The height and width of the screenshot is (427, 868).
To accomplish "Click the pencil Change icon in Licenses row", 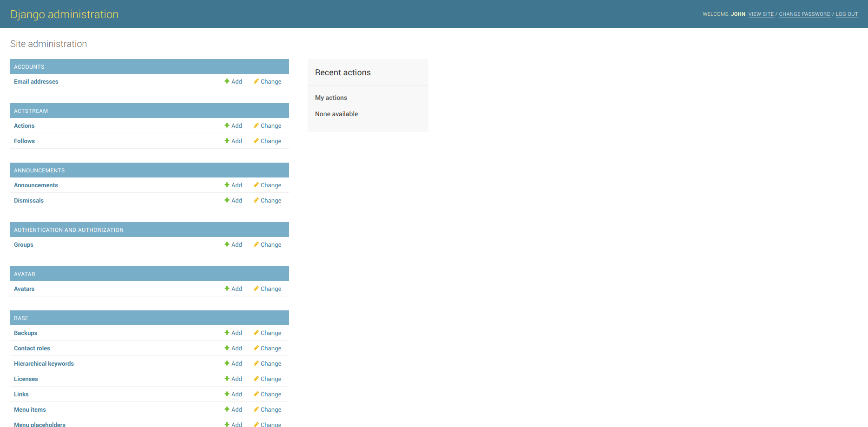I will pyautogui.click(x=256, y=379).
